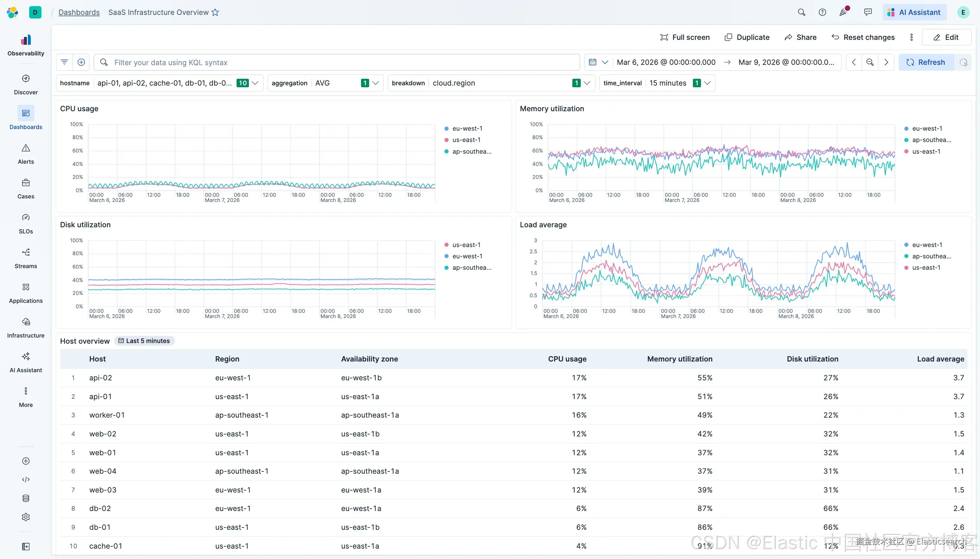Open the breakdown cloud.region dropdown

587,83
